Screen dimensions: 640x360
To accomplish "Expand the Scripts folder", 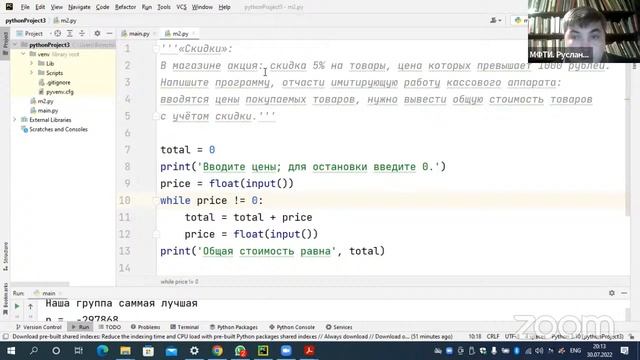I will click(x=32, y=73).
